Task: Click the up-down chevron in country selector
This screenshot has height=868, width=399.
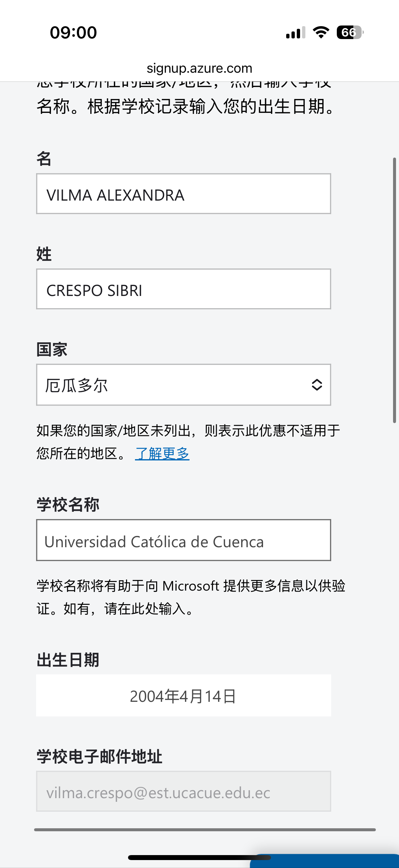Action: 317,385
